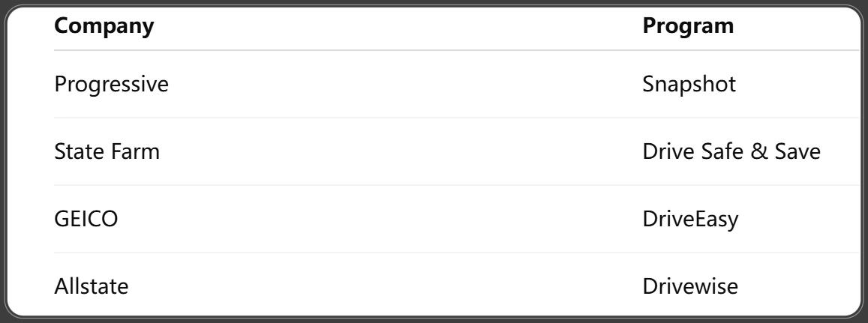Click the Program column header
The width and height of the screenshot is (868, 323).
(x=688, y=25)
